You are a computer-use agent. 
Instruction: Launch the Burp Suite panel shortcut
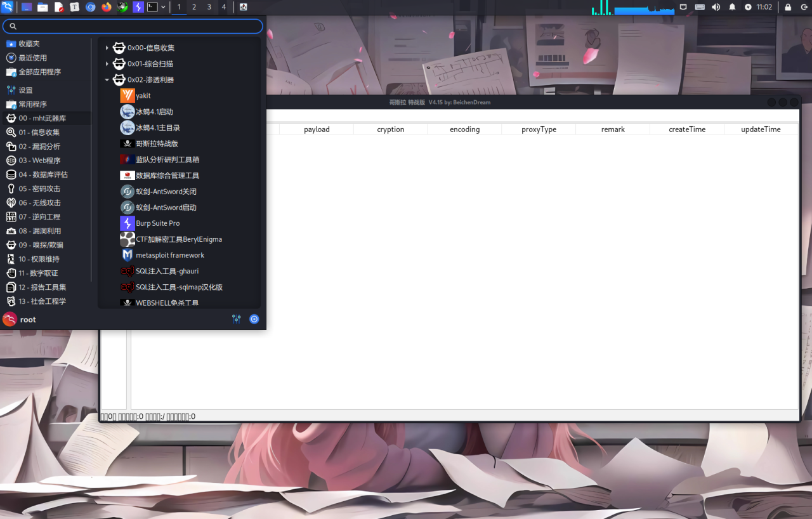point(138,7)
